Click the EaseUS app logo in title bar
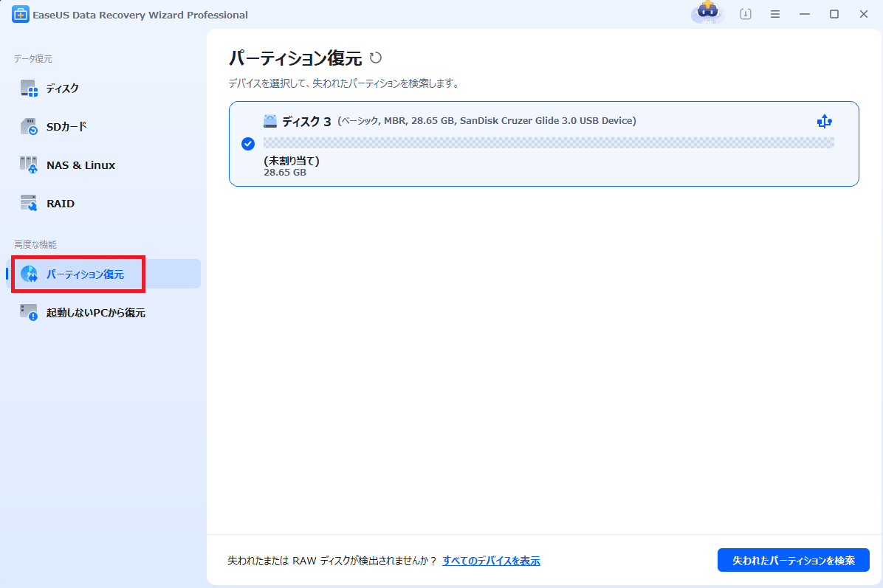 pos(19,15)
